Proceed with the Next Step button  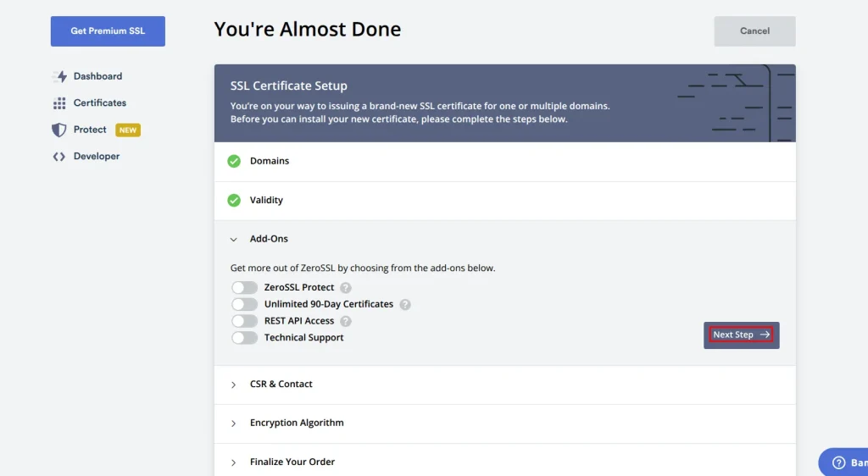click(741, 335)
